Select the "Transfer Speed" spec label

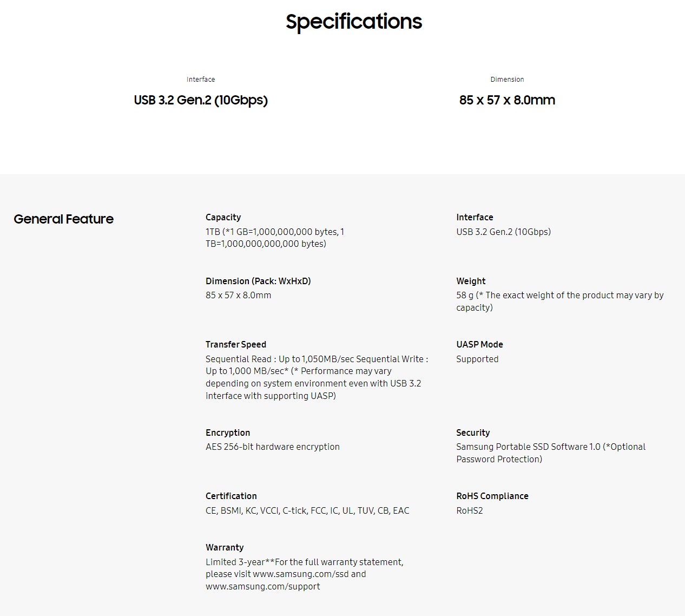point(236,344)
